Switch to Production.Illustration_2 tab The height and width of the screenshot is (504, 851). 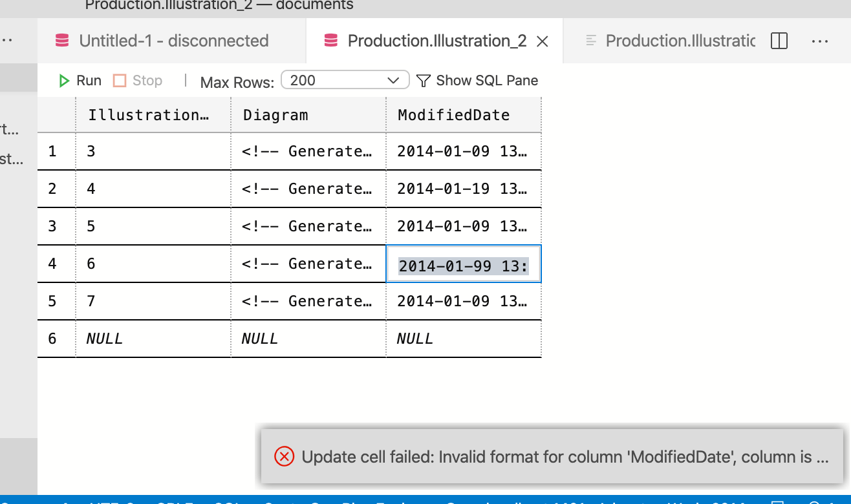(x=434, y=41)
